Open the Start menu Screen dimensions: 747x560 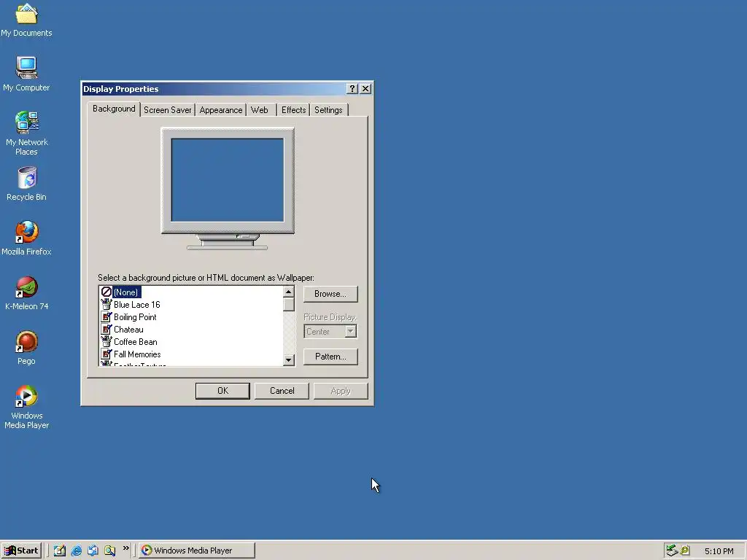[21, 551]
